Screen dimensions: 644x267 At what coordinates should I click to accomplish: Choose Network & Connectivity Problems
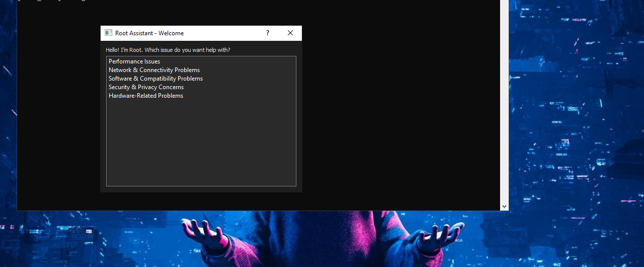point(201,70)
